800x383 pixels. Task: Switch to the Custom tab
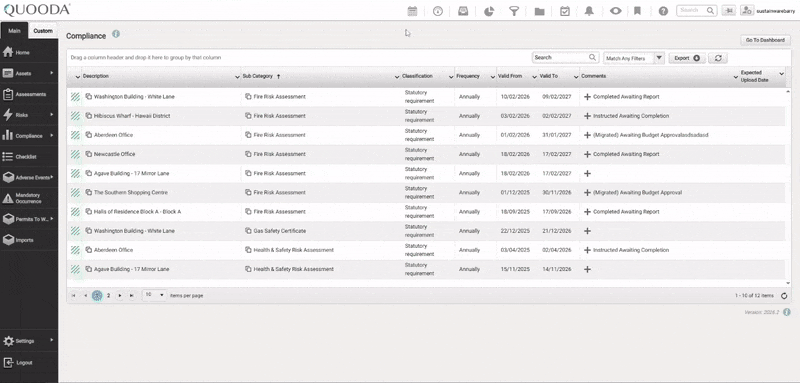click(x=43, y=31)
